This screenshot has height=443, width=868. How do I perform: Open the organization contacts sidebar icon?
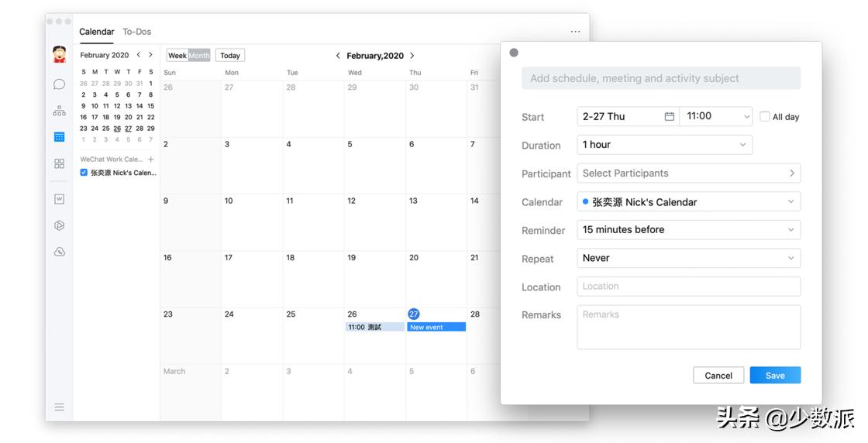click(x=59, y=111)
